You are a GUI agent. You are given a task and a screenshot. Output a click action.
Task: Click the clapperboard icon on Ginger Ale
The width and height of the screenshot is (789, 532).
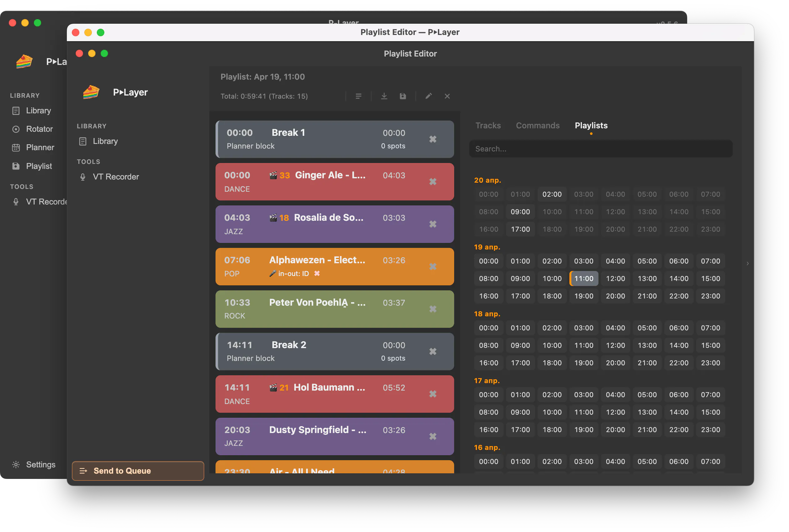273,175
